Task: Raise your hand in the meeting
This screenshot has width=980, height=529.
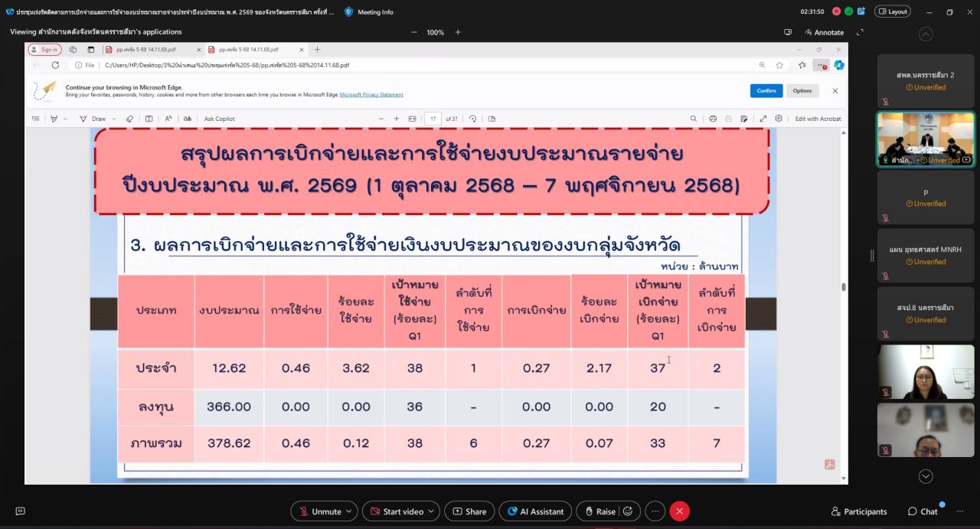Action: [x=602, y=511]
